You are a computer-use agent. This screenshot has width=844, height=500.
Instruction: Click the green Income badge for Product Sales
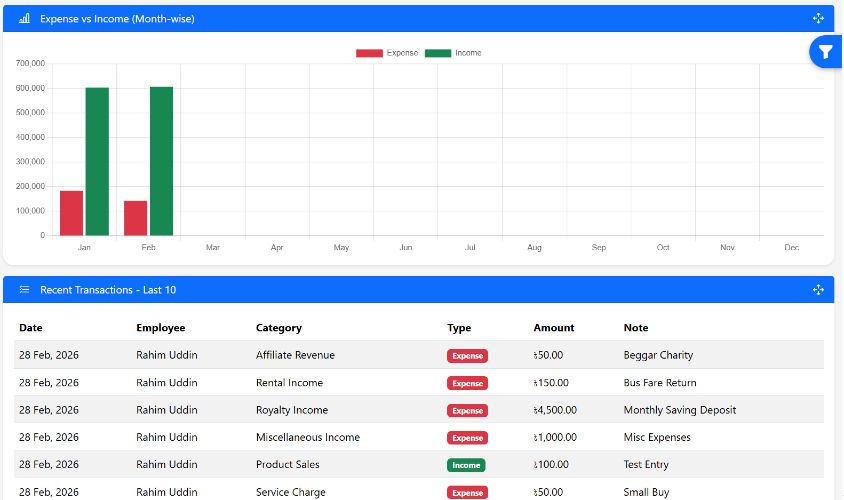click(466, 465)
